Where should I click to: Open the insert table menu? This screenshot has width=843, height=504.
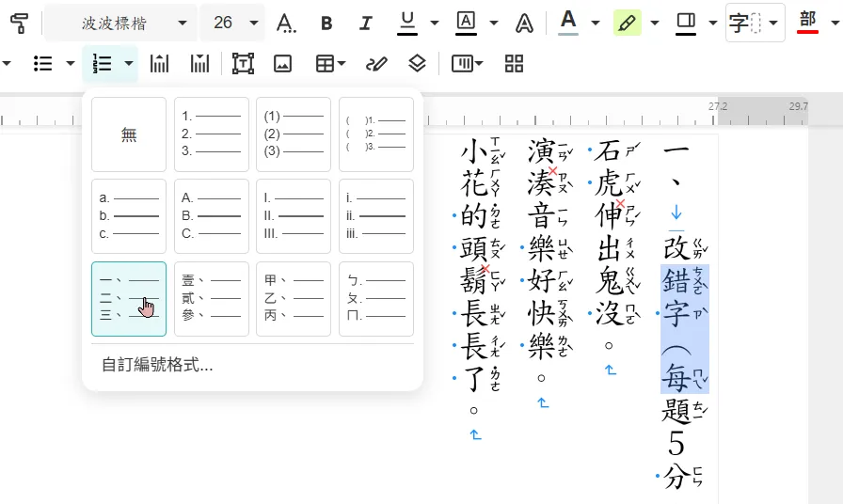[x=330, y=63]
